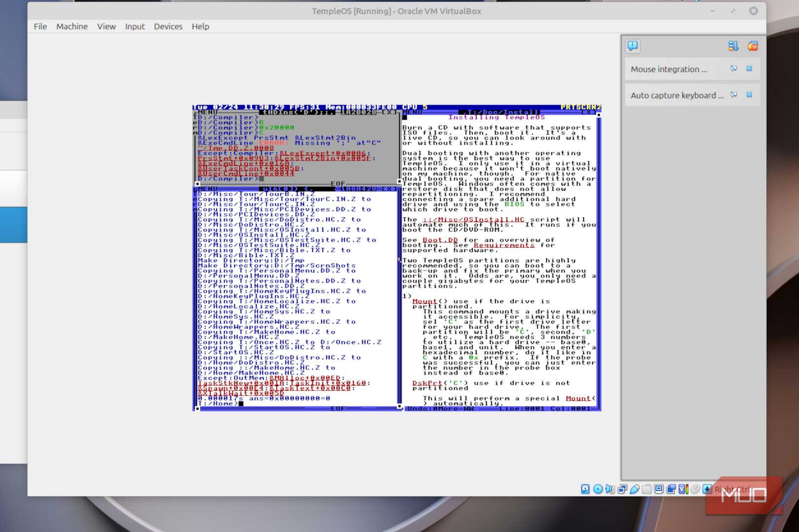Screen dimensions: 799x532
Task: Click the display screen status icon
Action: [659, 489]
